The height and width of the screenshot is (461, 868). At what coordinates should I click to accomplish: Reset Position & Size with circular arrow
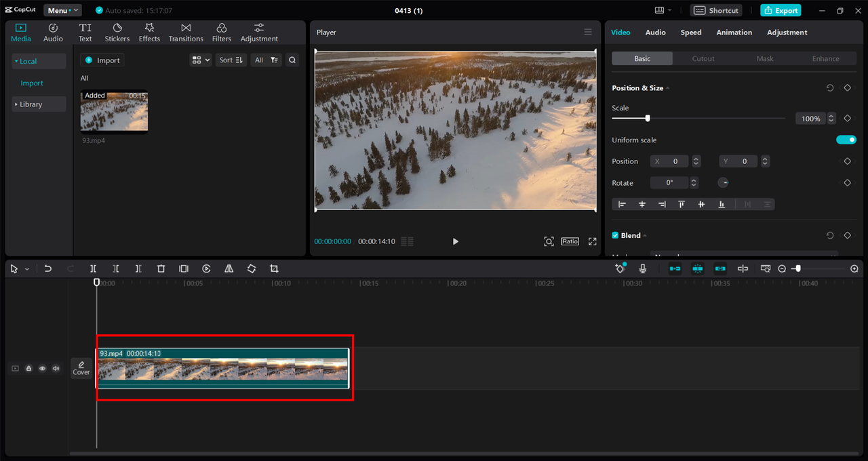point(830,88)
